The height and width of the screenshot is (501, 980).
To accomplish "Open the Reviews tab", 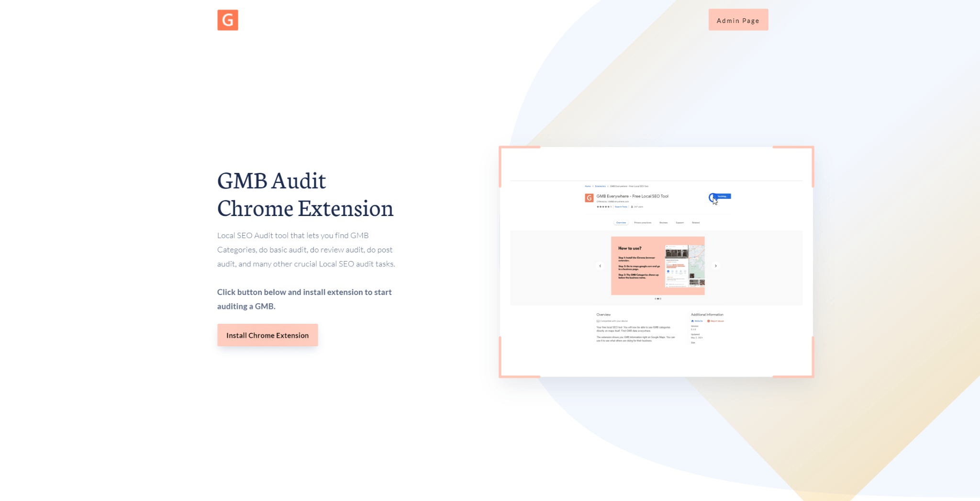I will 663,223.
